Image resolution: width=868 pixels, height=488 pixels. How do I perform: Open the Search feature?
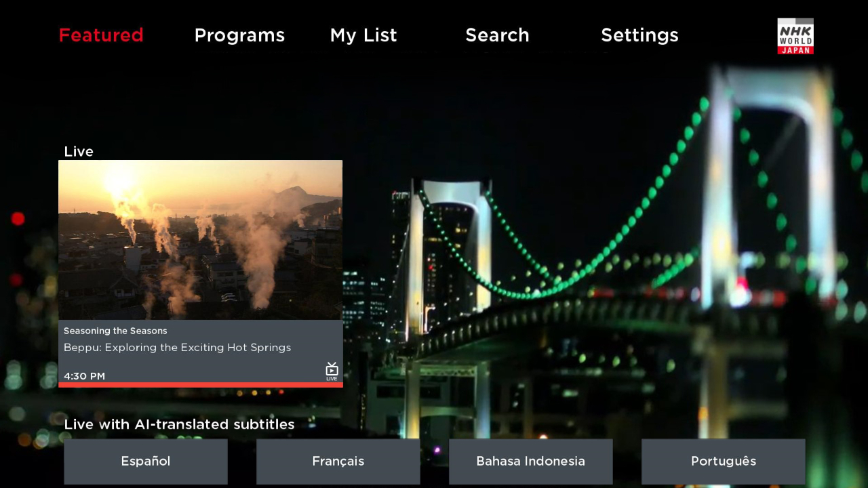click(497, 35)
